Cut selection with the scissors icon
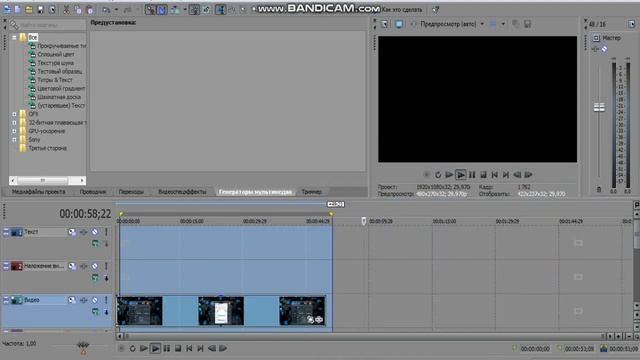This screenshot has height=360, width=640. point(66,9)
